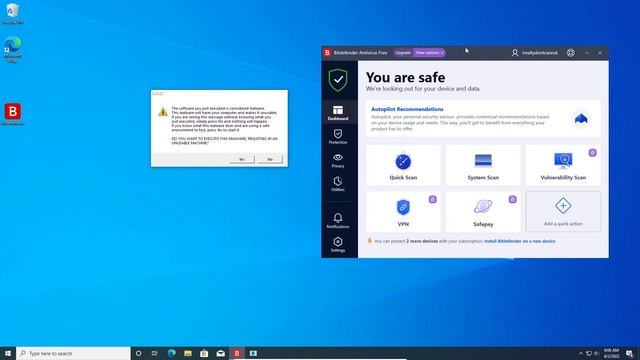Open Microsoft Edge from taskbar
Viewport: 640px width, 360px height.
(x=171, y=353)
